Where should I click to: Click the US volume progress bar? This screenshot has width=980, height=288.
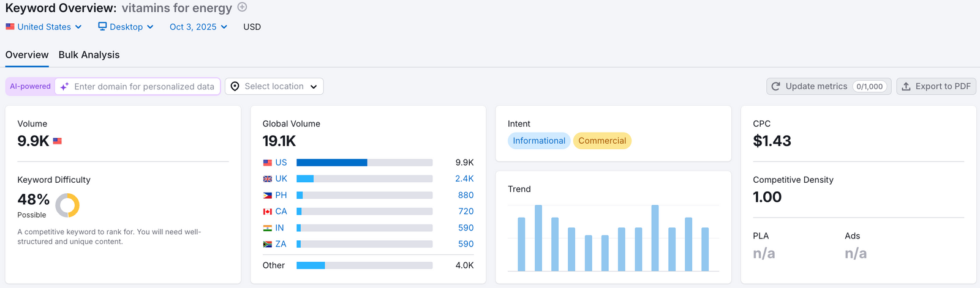[x=364, y=163]
